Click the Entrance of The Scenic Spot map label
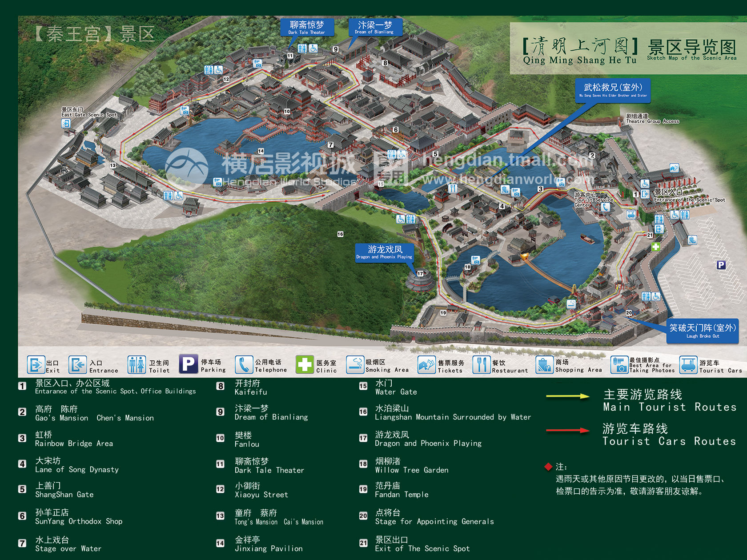Screen dimensions: 747x560 pyautogui.click(x=689, y=196)
